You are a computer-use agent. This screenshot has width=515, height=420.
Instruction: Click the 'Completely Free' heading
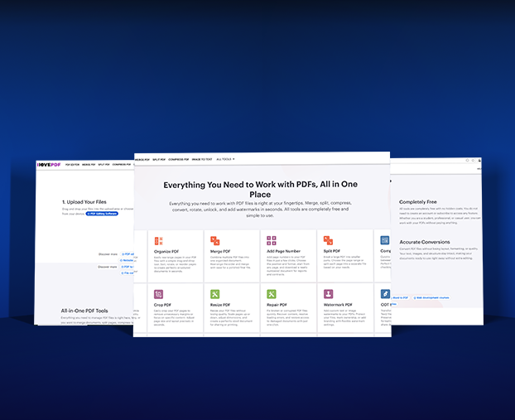click(x=418, y=202)
